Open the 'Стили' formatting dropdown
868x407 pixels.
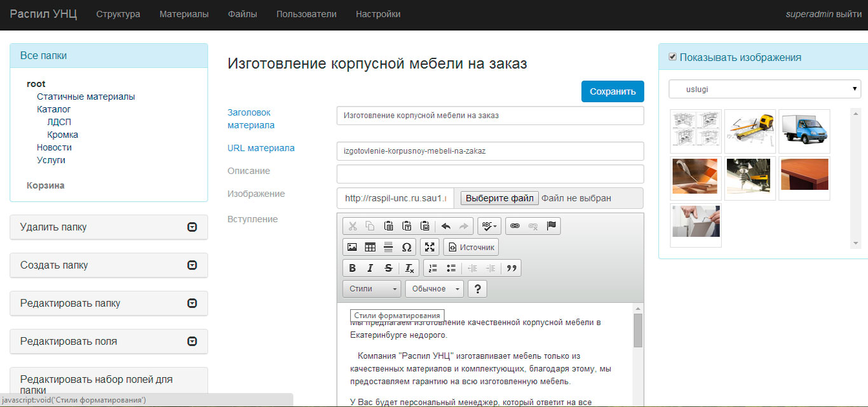coord(372,289)
